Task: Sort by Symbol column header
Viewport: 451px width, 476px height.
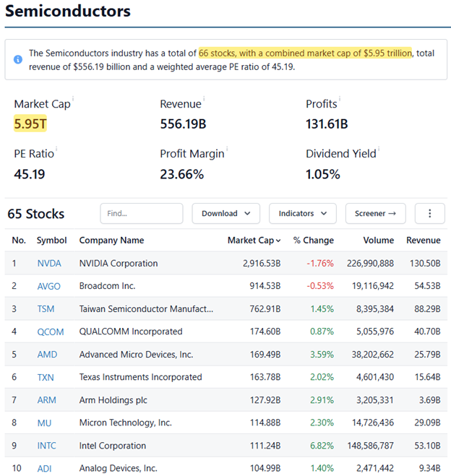Action: point(51,241)
